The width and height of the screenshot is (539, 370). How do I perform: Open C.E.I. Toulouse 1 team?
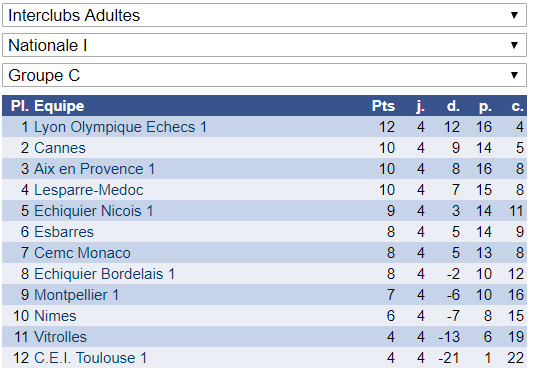pyautogui.click(x=90, y=358)
